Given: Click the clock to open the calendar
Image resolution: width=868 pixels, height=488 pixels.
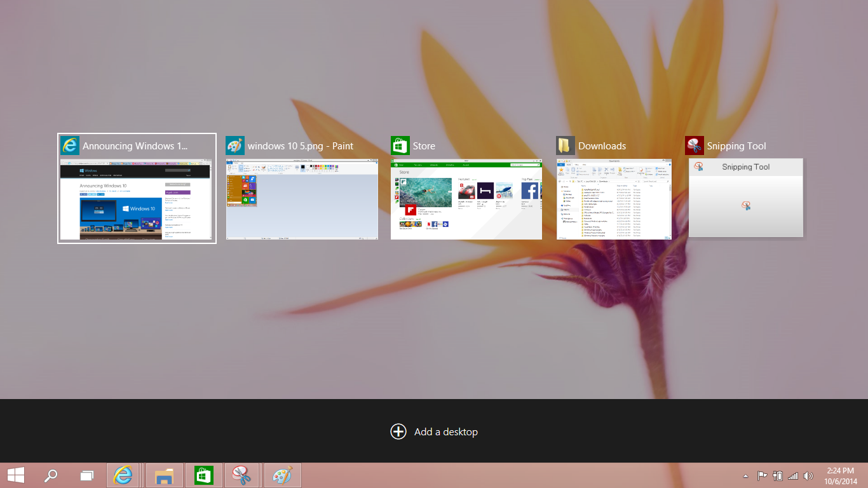Looking at the screenshot, I should tap(841, 475).
